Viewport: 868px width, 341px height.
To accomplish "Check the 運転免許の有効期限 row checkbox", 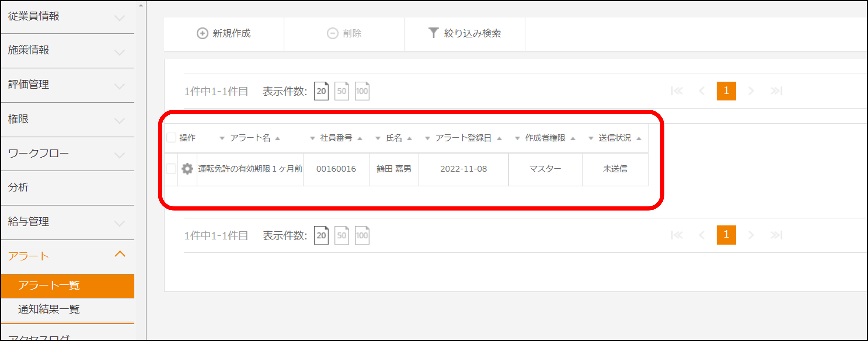I will click(171, 169).
